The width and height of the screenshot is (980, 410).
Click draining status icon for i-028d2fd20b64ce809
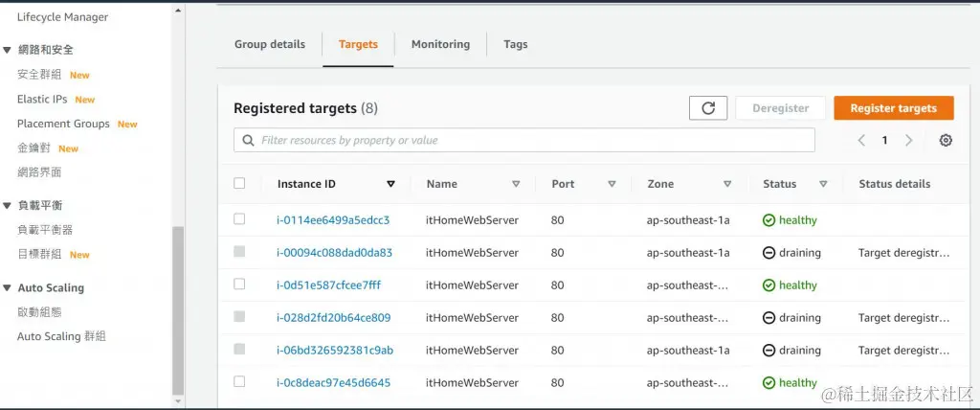[768, 318]
